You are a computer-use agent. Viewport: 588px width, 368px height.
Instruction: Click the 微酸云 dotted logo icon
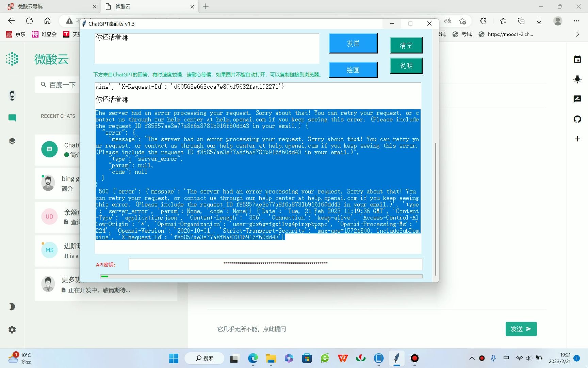click(12, 59)
